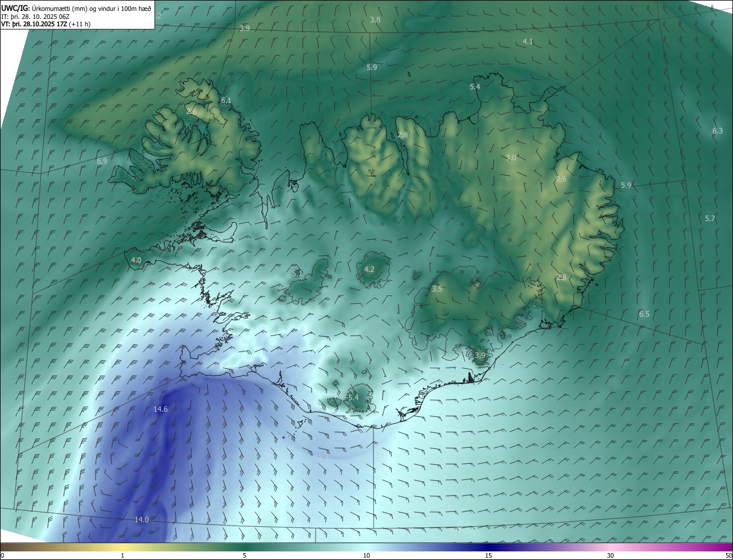The image size is (733, 560).
Task: Select the initial time line 'IT: þri. 28. 10. 2025 06Z'
Action: [35, 17]
